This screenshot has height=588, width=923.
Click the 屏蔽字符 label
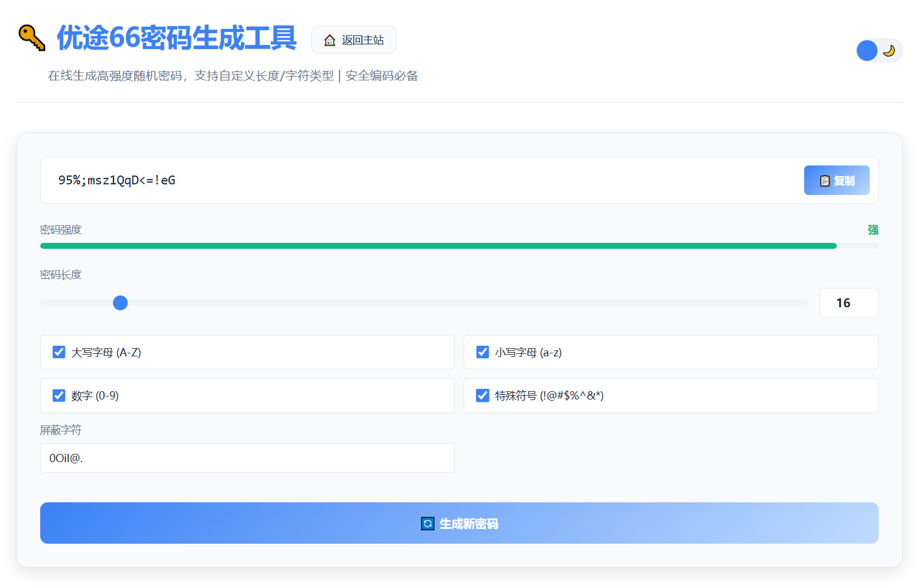tap(61, 430)
